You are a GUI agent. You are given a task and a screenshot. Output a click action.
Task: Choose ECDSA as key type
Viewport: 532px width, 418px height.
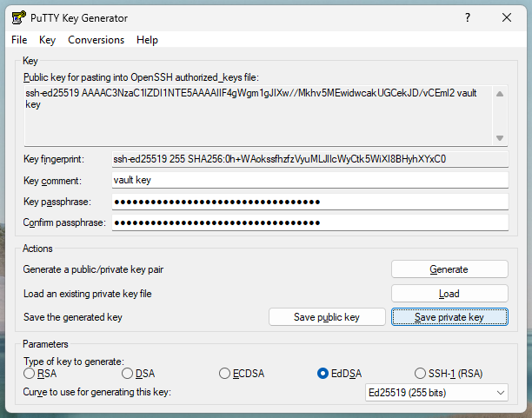coord(226,374)
